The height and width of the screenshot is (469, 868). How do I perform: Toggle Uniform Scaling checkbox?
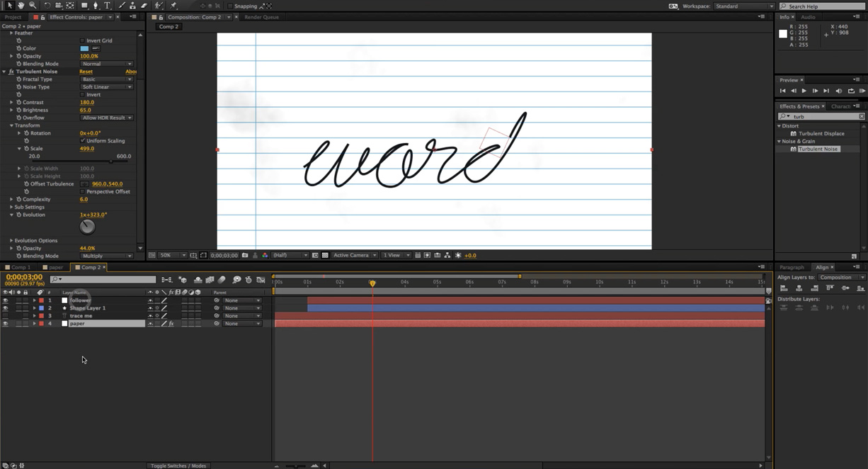(x=82, y=141)
